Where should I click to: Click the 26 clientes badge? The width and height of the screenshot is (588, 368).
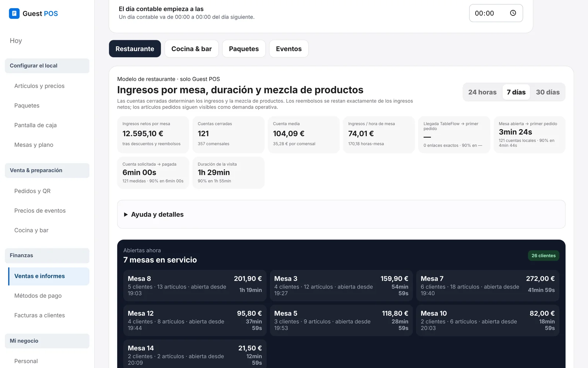[544, 256]
